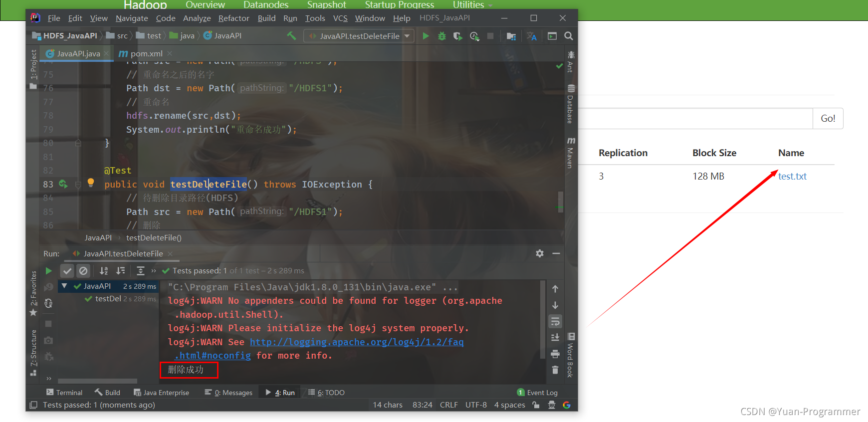
Task: Click the run test gutter icon at line 83
Action: click(x=63, y=184)
